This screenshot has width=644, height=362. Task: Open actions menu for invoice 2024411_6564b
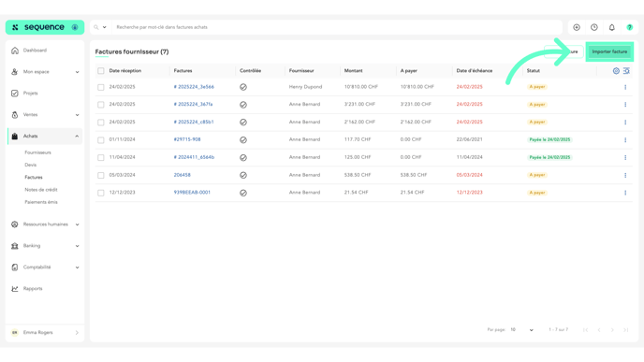625,157
